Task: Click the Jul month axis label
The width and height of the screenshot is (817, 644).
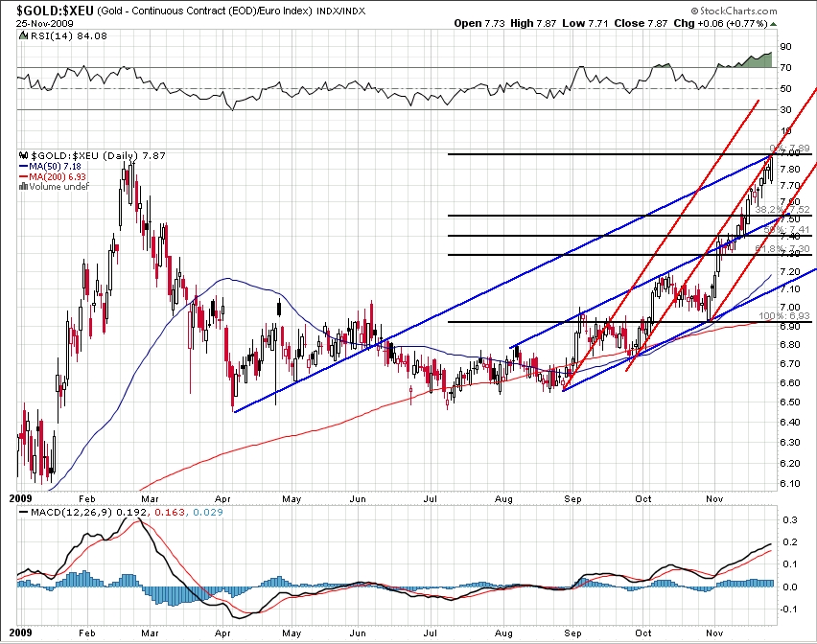Action: tap(432, 498)
